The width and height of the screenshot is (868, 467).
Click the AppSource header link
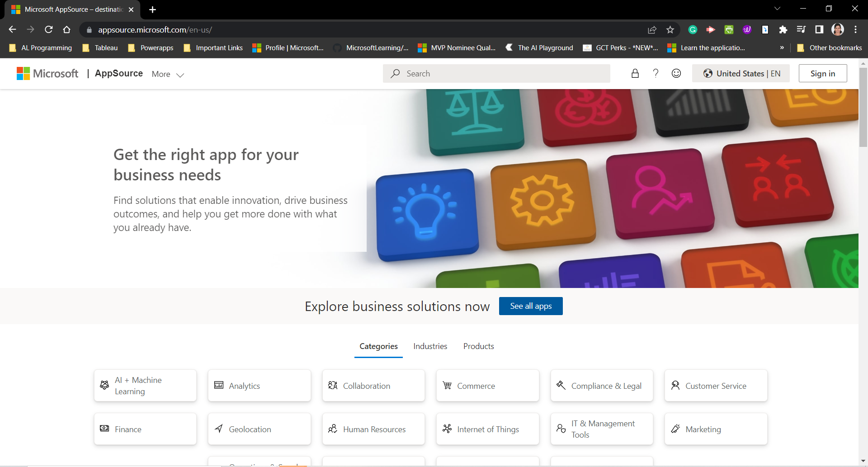(x=119, y=73)
